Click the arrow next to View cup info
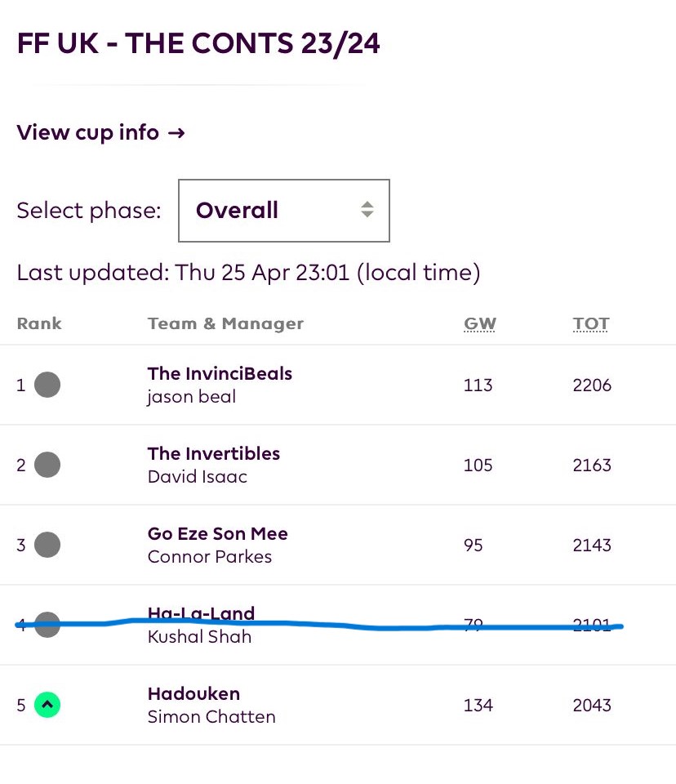 176,132
